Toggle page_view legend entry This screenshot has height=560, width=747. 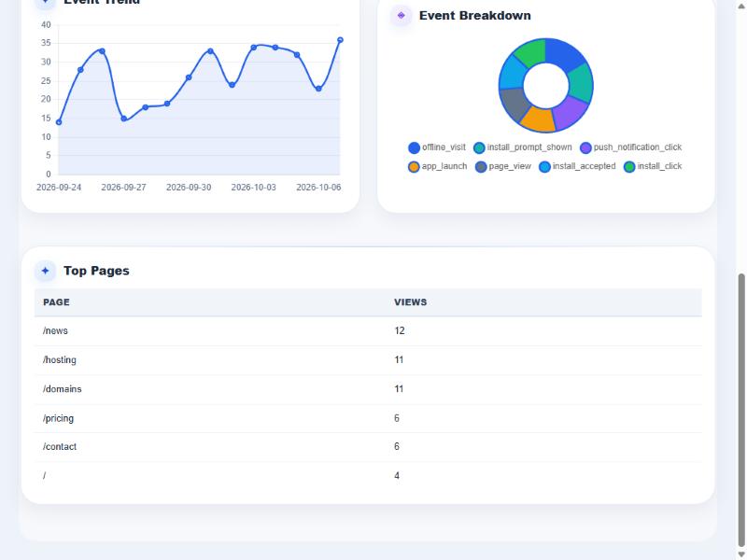pyautogui.click(x=503, y=167)
